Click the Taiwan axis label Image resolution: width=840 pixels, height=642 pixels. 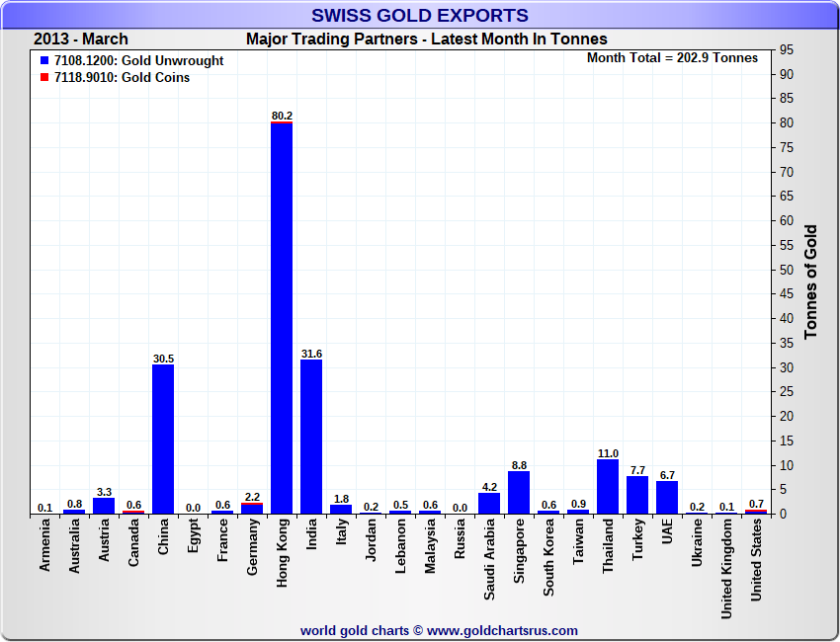click(578, 541)
